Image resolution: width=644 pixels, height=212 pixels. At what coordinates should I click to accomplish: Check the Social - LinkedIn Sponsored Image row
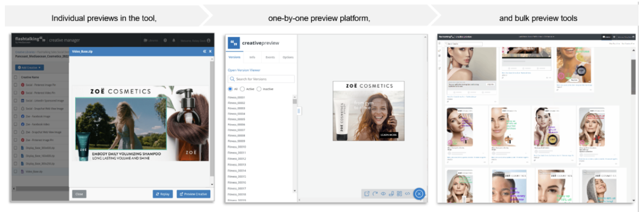pos(16,100)
